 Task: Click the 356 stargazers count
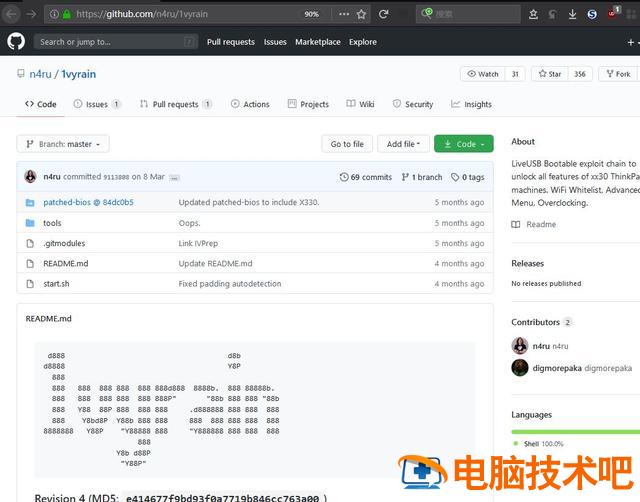tap(580, 74)
